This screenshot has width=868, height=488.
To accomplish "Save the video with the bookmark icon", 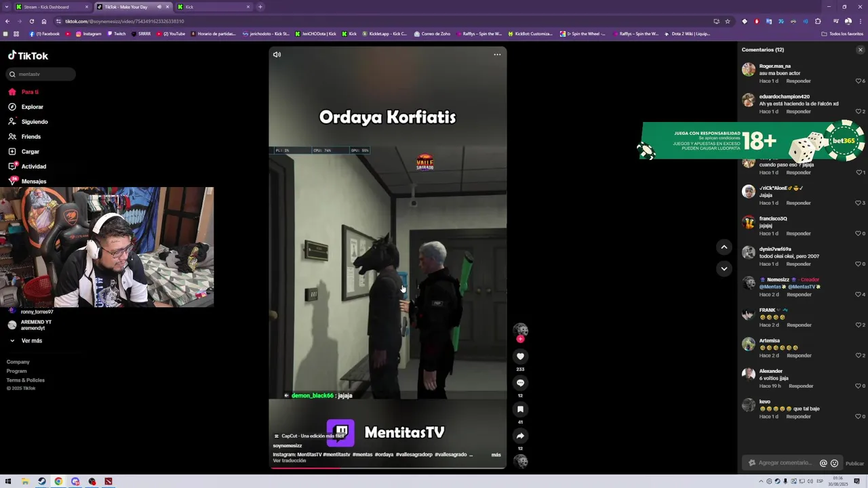I will coord(520,409).
